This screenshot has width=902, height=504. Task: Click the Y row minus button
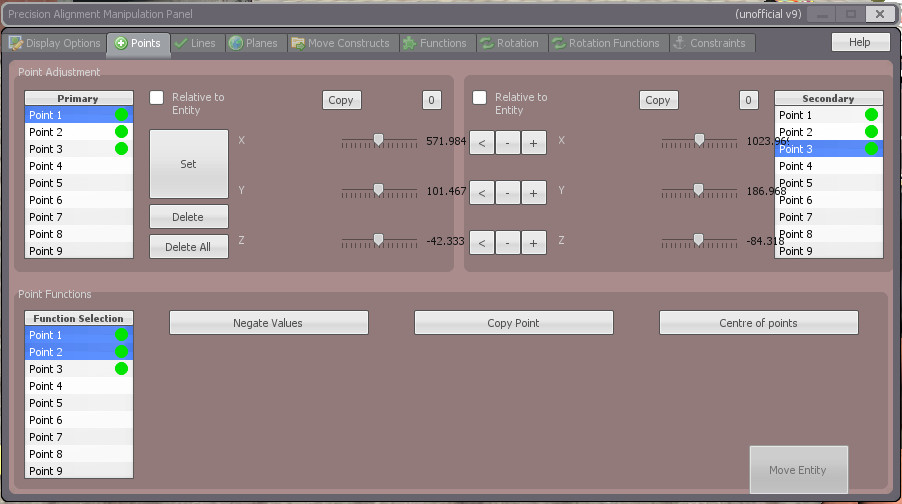507,193
